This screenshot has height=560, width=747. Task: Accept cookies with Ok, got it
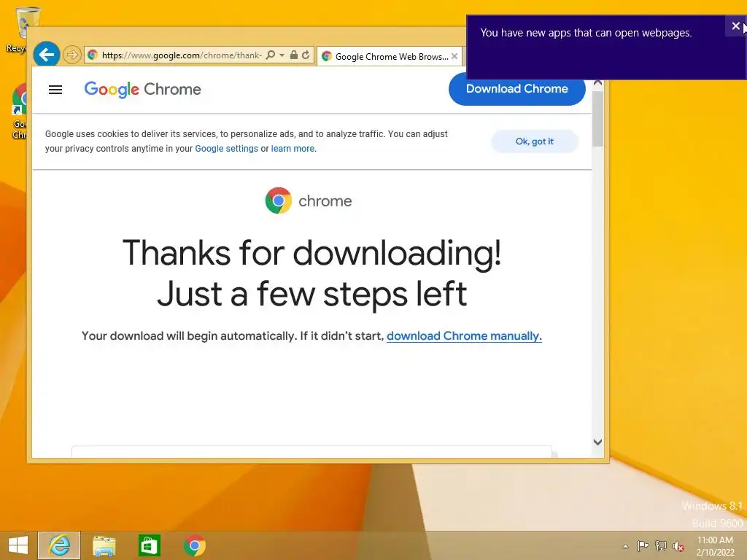click(535, 141)
